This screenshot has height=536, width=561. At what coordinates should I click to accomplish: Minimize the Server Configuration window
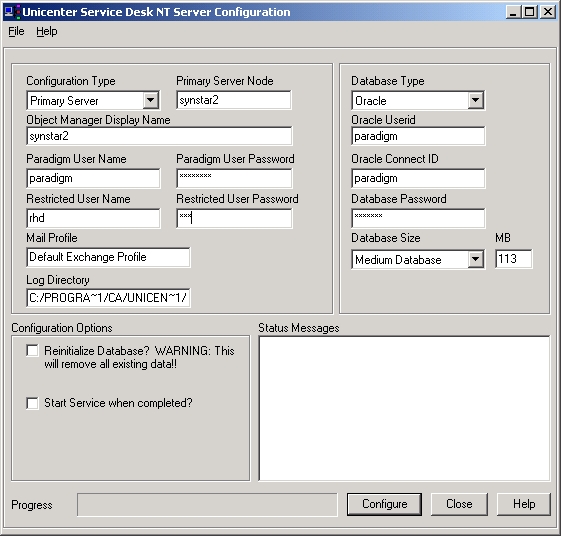click(x=513, y=12)
